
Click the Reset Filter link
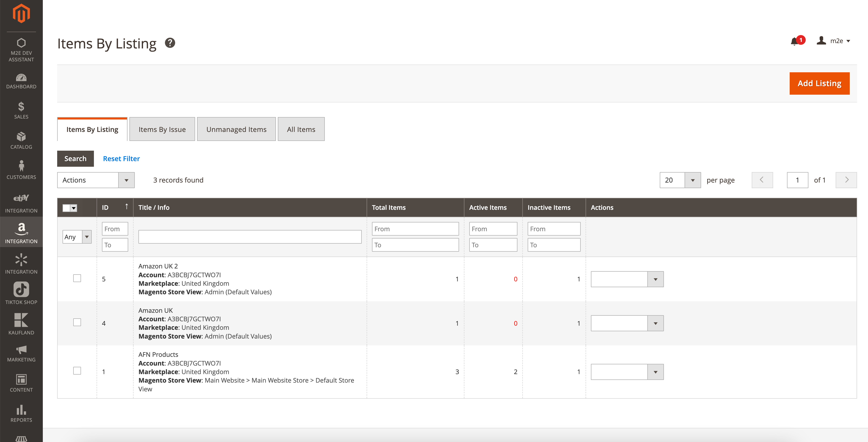[121, 158]
